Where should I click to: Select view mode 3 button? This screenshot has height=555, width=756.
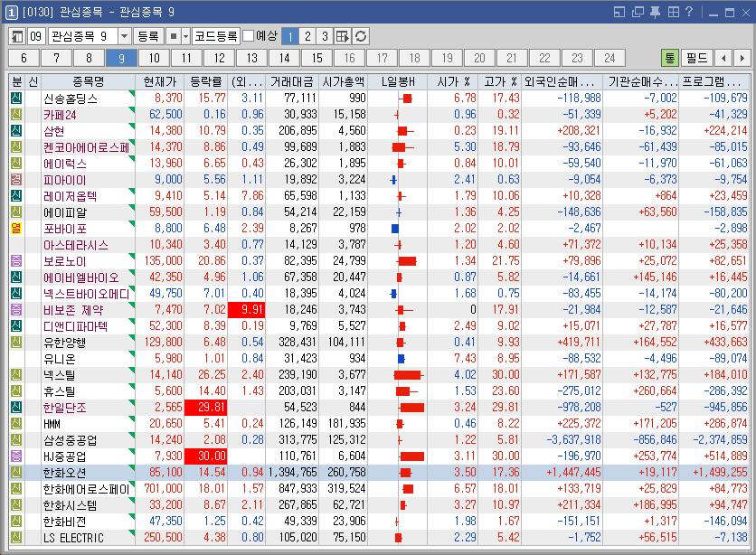(x=325, y=36)
